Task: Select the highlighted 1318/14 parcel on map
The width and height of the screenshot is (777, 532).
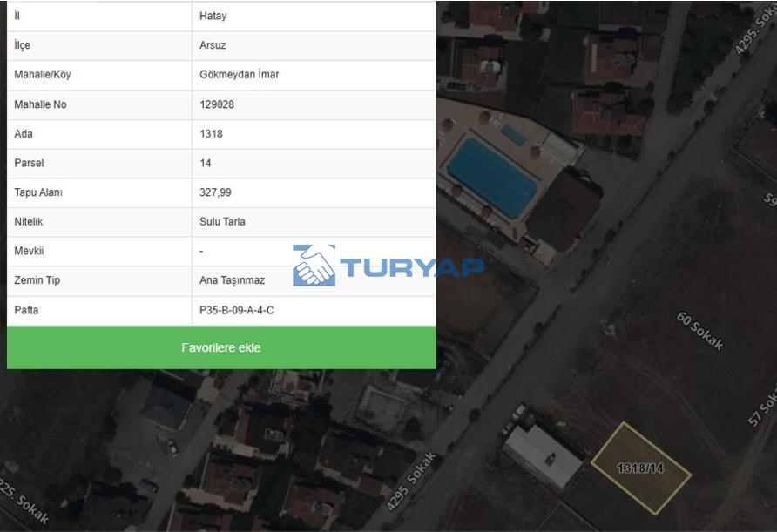Action: 640,468
